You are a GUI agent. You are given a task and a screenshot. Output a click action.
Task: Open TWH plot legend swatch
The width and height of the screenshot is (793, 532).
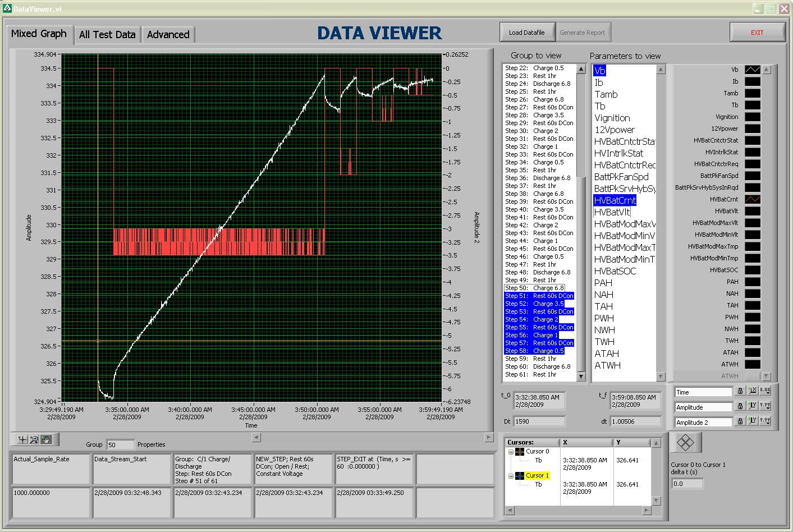tap(752, 341)
